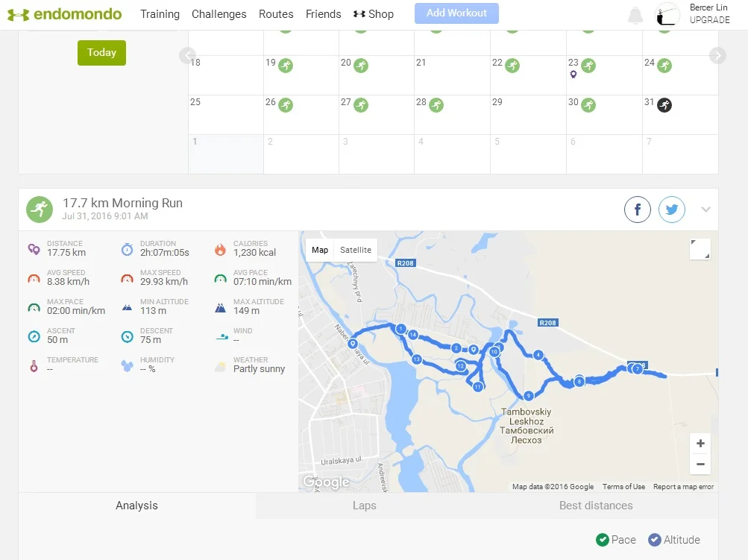Switch map to Satellite view
This screenshot has width=748, height=560.
tap(356, 250)
